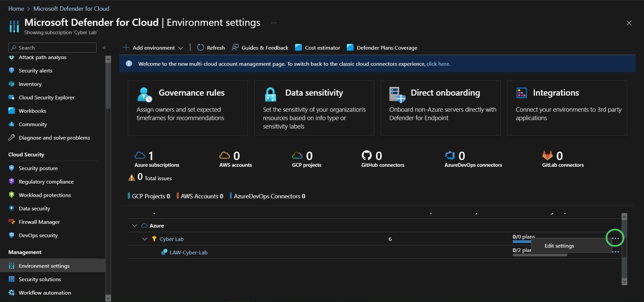Viewport: 644px width, 302px height.
Task: Go to Home breadcrumb link
Action: coord(16,8)
